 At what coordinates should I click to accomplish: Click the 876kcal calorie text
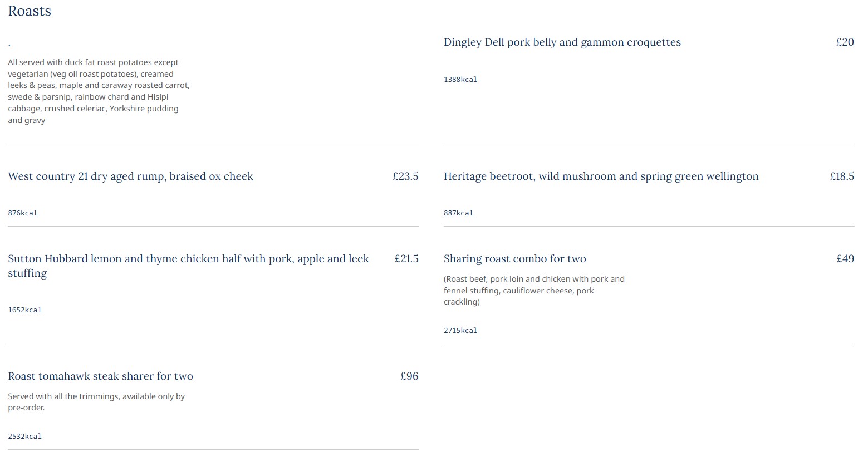click(x=23, y=213)
